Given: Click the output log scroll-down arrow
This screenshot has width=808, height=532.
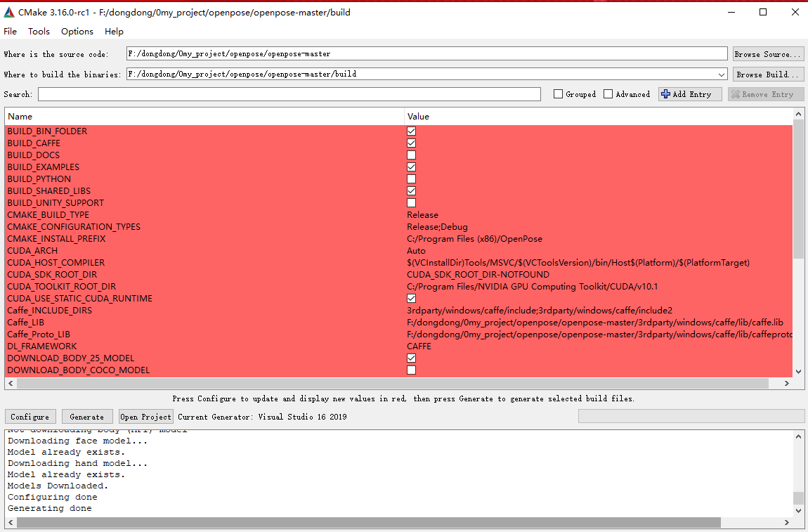Looking at the screenshot, I should [798, 511].
